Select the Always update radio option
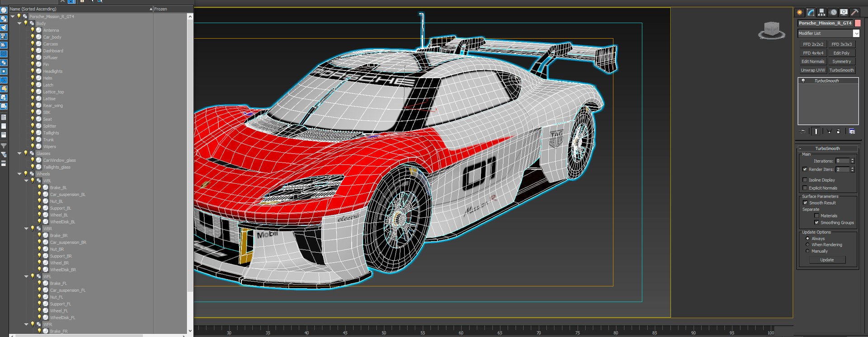 (807, 239)
